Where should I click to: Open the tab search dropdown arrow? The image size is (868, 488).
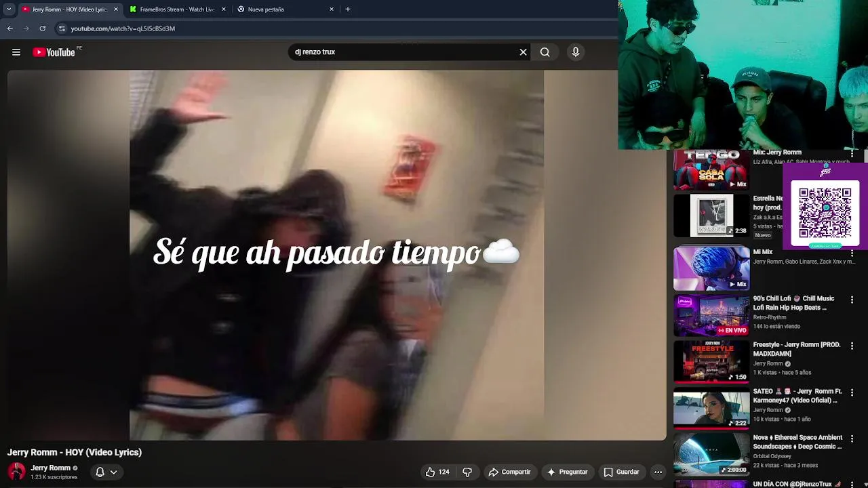(x=9, y=9)
